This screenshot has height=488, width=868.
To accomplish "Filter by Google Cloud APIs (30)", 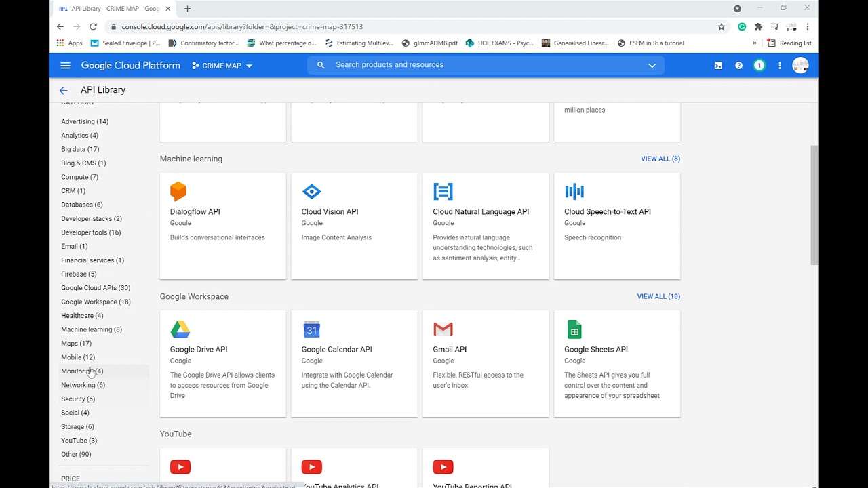I will point(96,288).
